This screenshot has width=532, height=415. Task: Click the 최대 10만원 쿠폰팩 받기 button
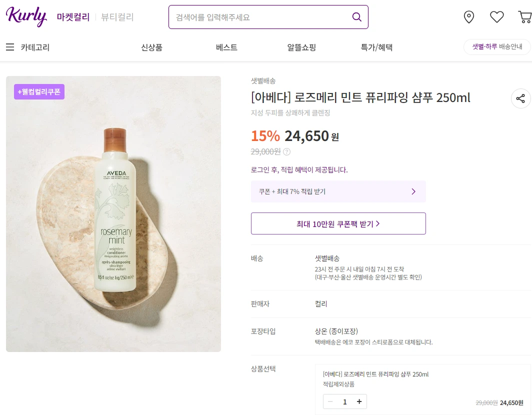pos(338,223)
